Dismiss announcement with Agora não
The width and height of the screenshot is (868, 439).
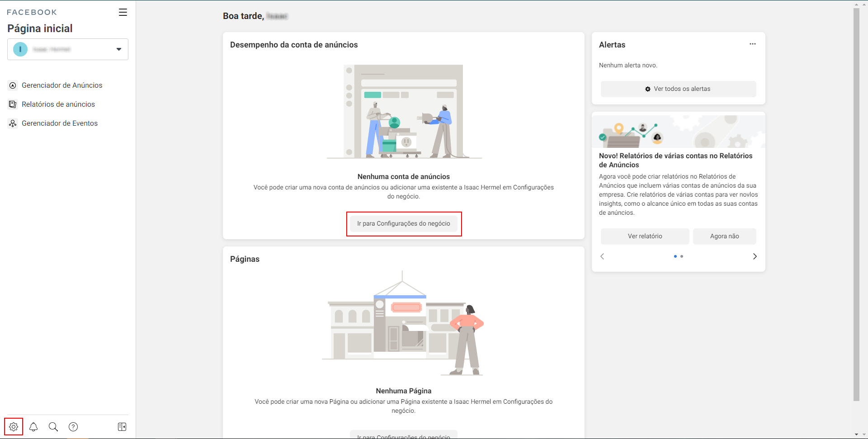coord(724,236)
